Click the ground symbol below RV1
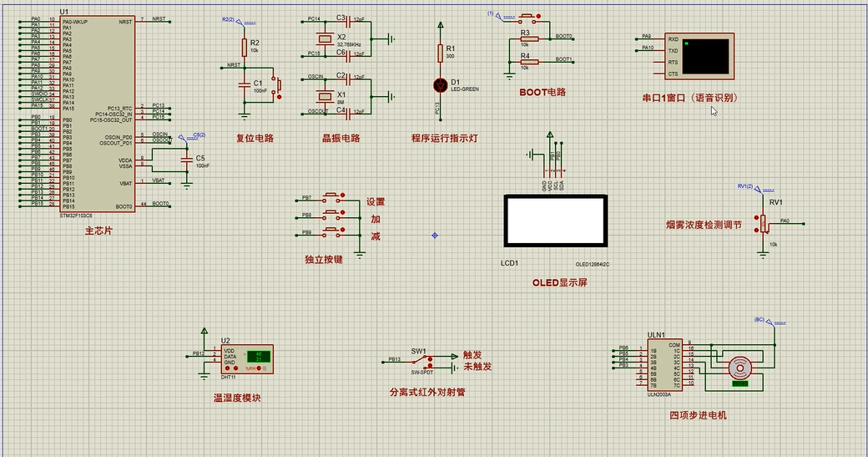The height and width of the screenshot is (457, 868). (764, 255)
